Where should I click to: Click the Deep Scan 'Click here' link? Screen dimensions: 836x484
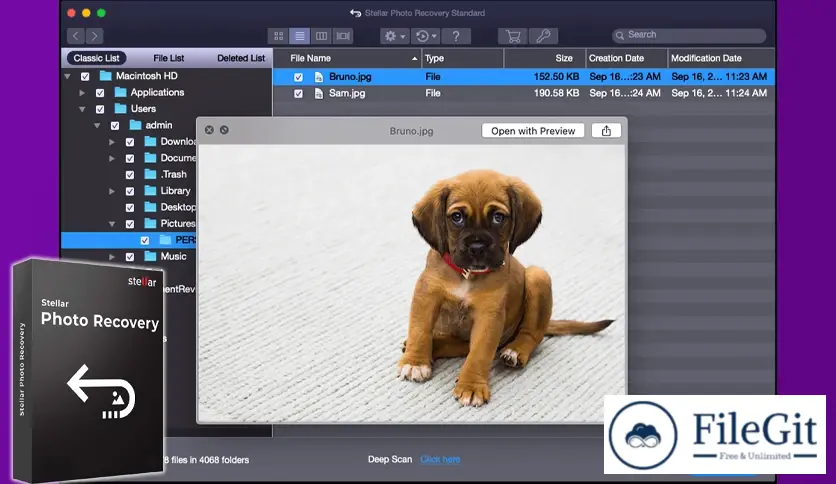point(440,459)
